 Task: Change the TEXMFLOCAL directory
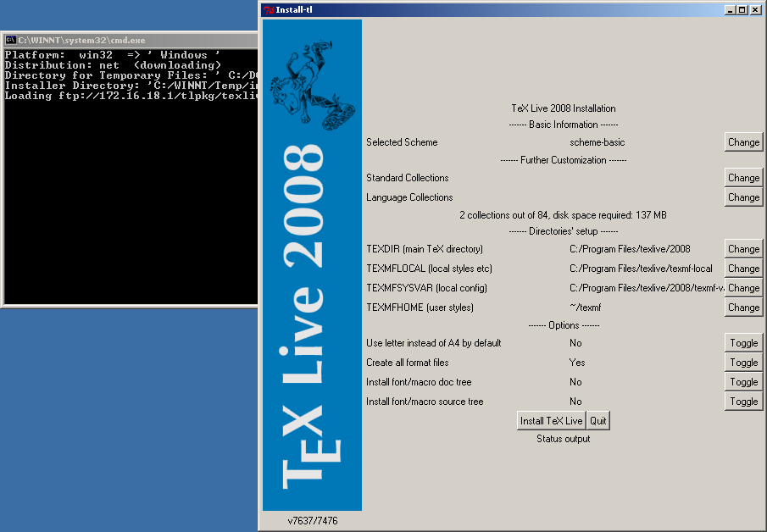(x=743, y=269)
